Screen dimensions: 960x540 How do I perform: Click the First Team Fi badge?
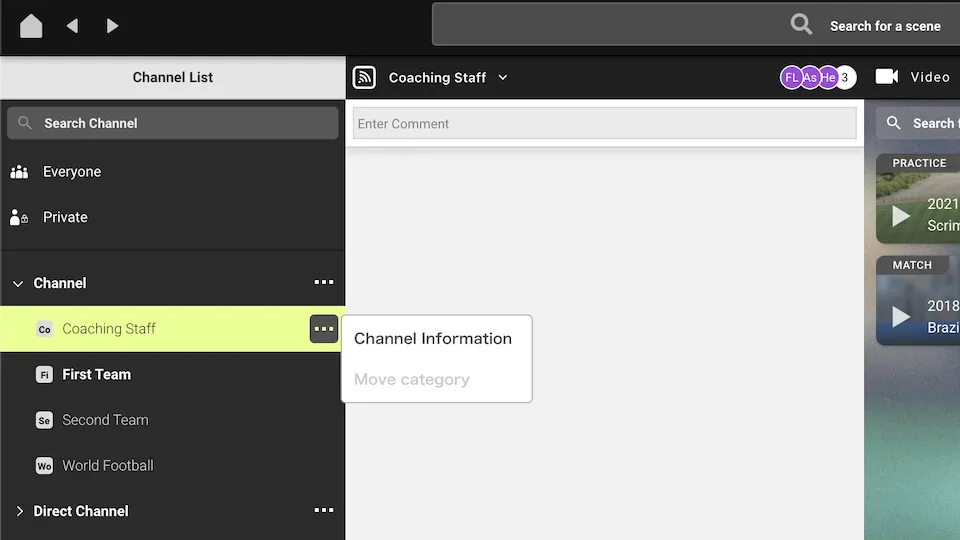tap(44, 374)
